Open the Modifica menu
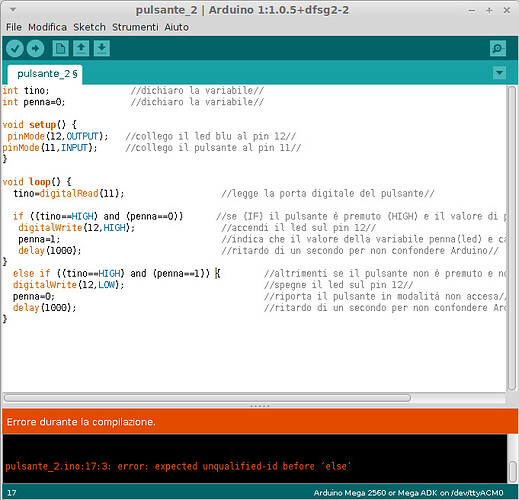This screenshot has height=500, width=519. (x=47, y=27)
